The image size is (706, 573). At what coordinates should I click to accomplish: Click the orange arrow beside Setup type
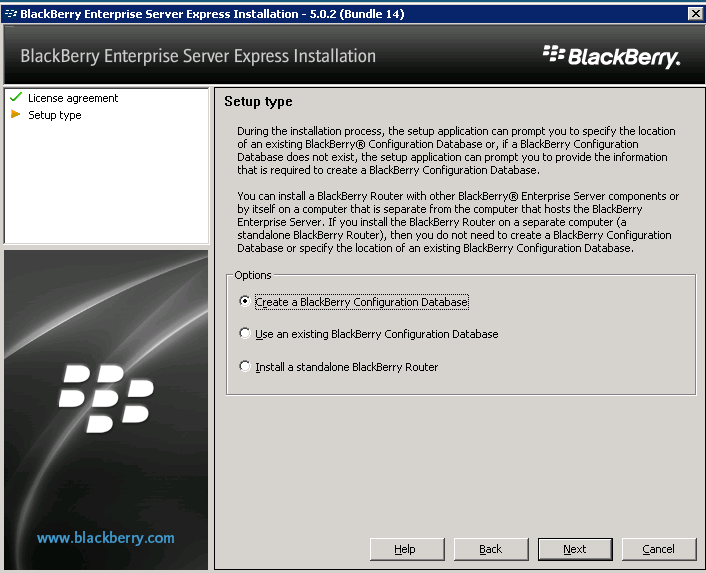point(15,115)
